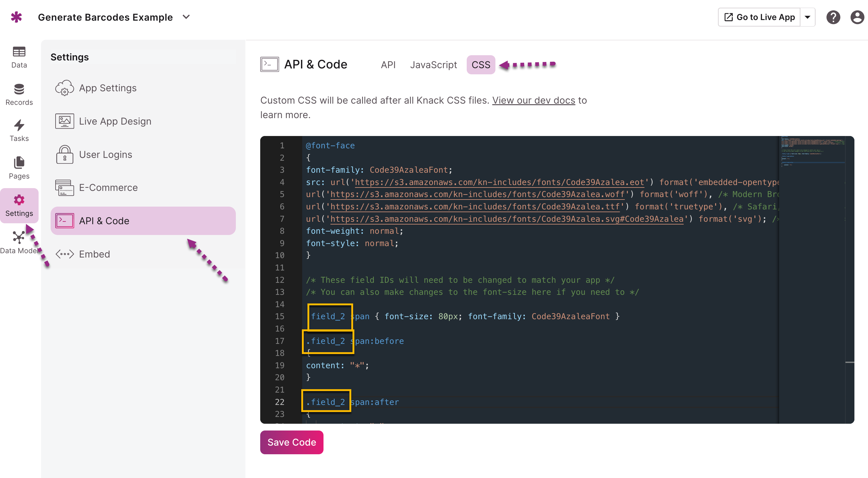The height and width of the screenshot is (478, 868).
Task: Select the CSS tab
Action: (x=481, y=65)
